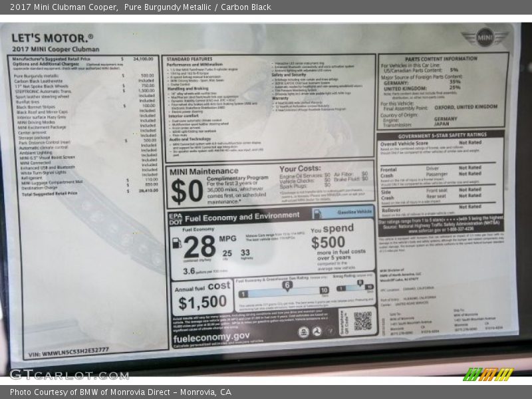Click 'PARTS CONTENT INFORMATION' heading
Viewport: 532px width, 399px height.
[441, 59]
